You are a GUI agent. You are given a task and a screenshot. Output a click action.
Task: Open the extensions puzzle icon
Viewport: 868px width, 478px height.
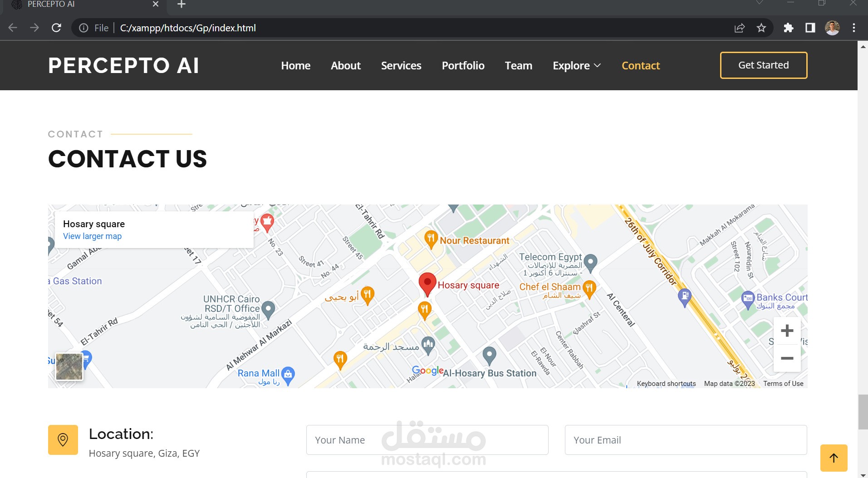[789, 28]
